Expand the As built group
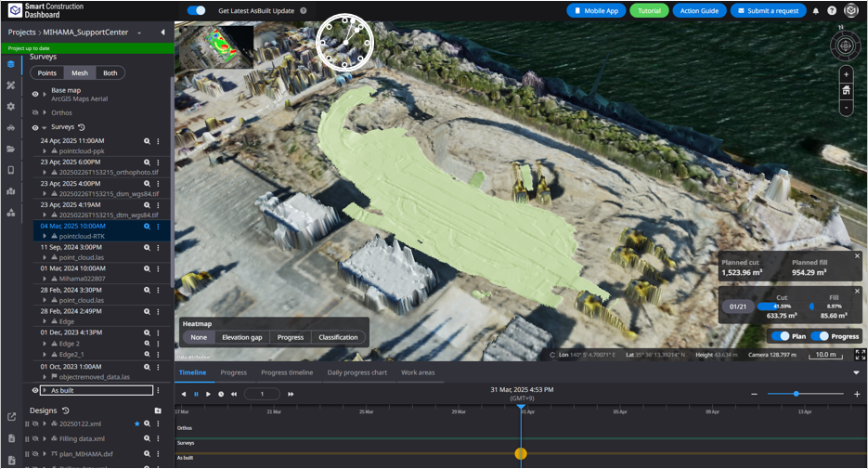868x469 pixels. pos(44,391)
